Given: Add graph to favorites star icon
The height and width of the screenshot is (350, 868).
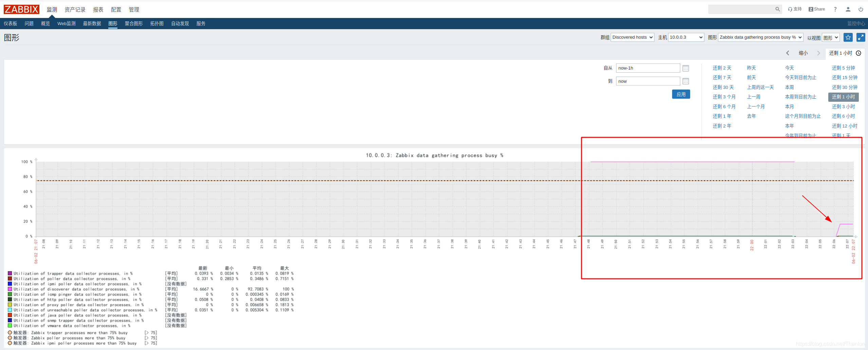Looking at the screenshot, I should point(848,37).
